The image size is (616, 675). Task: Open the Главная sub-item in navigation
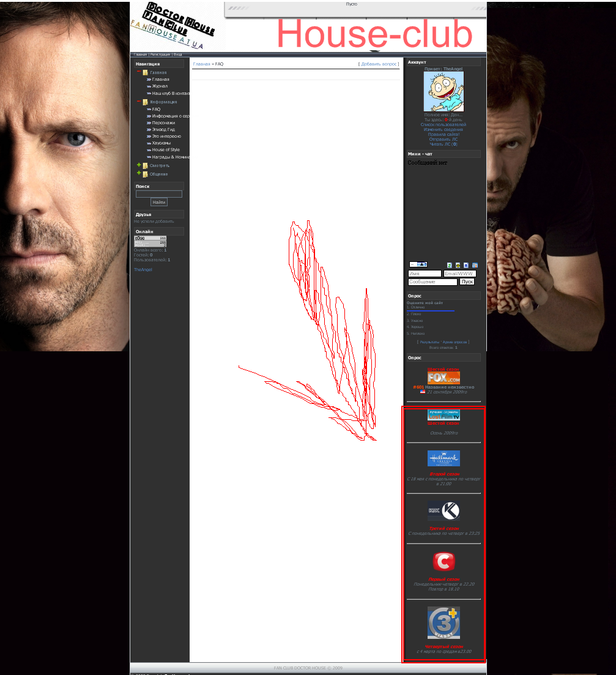160,80
